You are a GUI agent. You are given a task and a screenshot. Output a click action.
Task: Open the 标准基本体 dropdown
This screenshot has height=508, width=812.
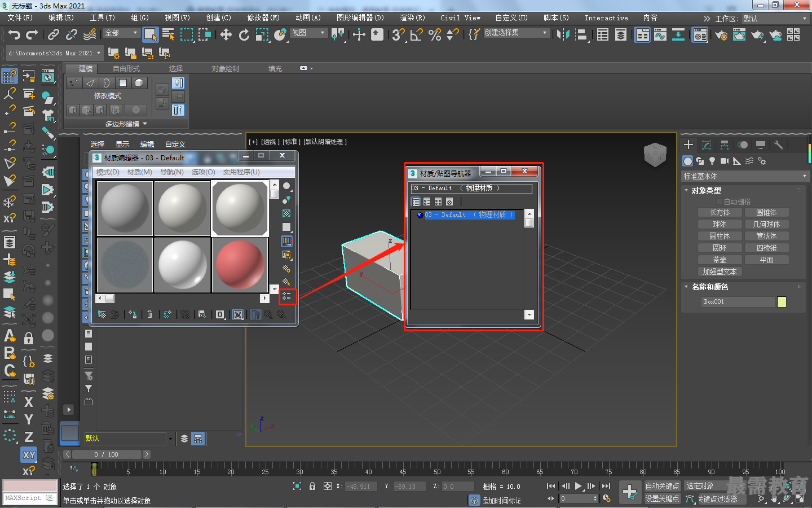tap(745, 177)
